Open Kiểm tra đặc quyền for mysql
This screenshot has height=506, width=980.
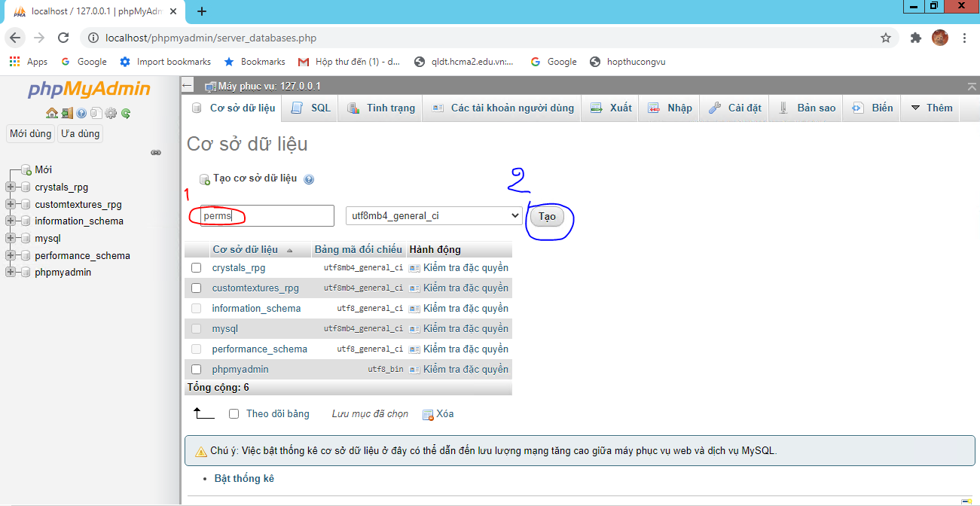point(459,328)
